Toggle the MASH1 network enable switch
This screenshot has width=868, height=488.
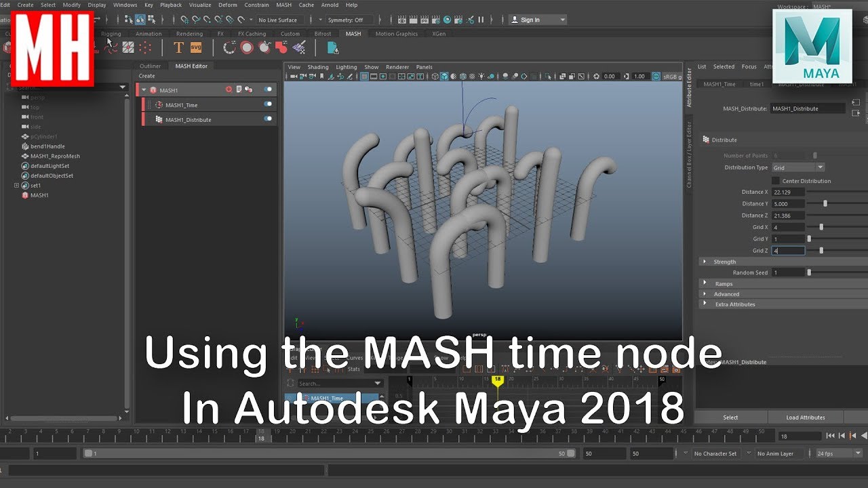(269, 89)
